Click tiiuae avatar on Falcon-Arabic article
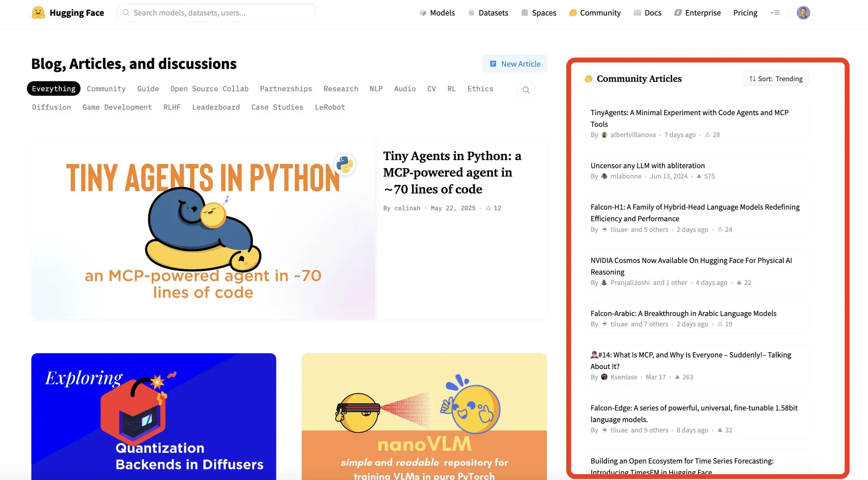The height and width of the screenshot is (480, 868). 604,324
